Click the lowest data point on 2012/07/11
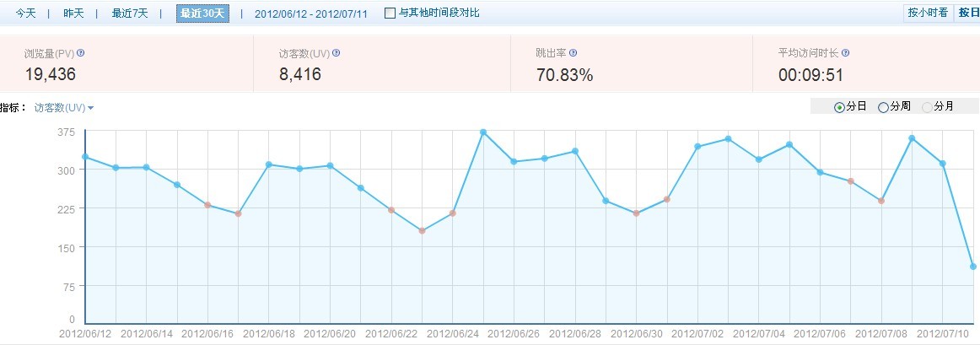The image size is (980, 345). 973,267
